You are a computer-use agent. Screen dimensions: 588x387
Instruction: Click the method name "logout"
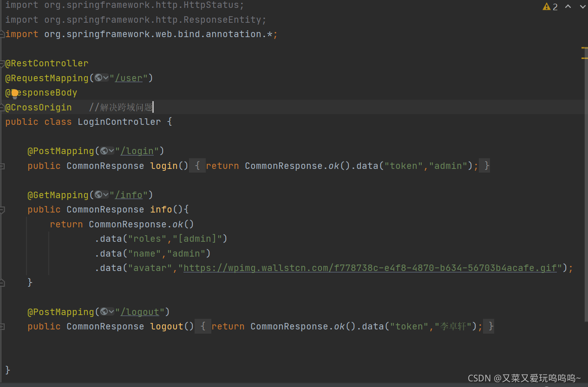167,327
